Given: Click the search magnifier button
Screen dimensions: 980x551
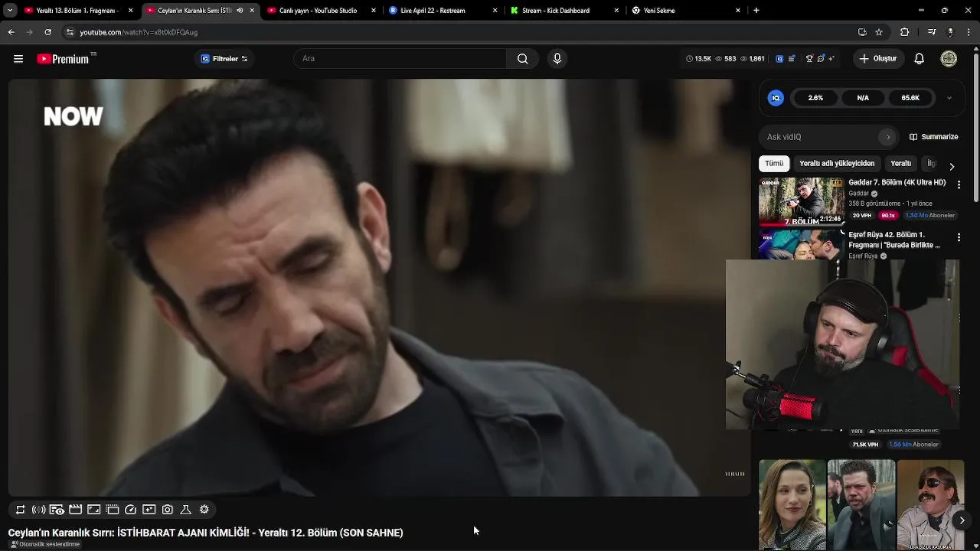Looking at the screenshot, I should tap(522, 59).
